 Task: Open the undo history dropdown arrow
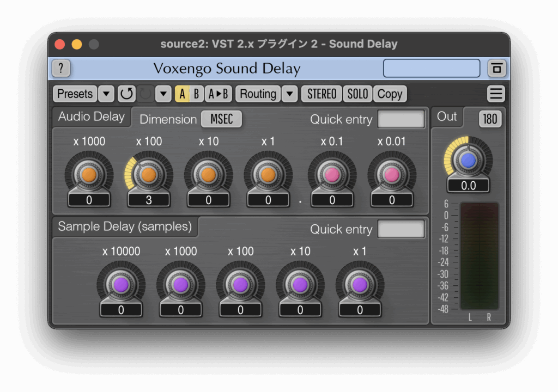[x=163, y=94]
